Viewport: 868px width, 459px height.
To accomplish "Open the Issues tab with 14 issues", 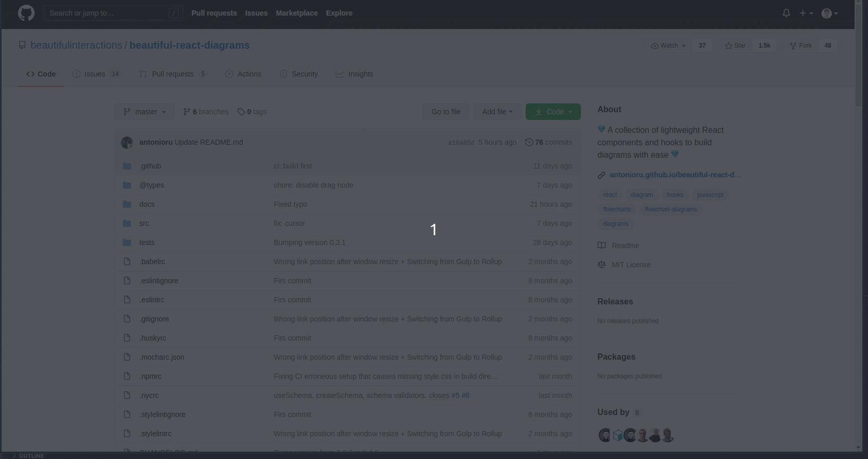I will click(96, 74).
